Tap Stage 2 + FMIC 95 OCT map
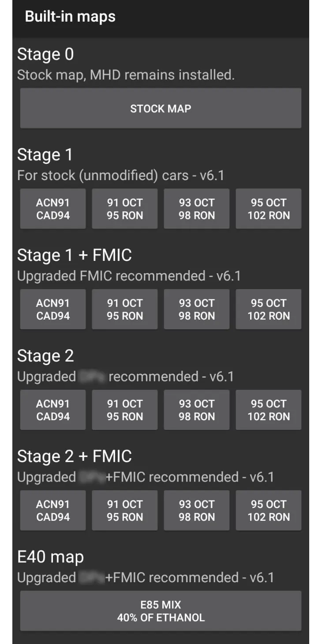Viewport: 322px width, 644px height. pos(269,510)
